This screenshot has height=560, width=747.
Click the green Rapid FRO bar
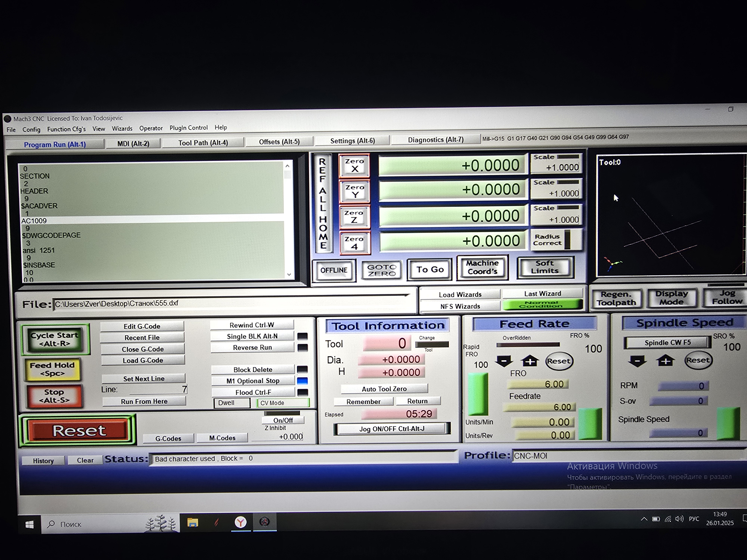pyautogui.click(x=478, y=393)
